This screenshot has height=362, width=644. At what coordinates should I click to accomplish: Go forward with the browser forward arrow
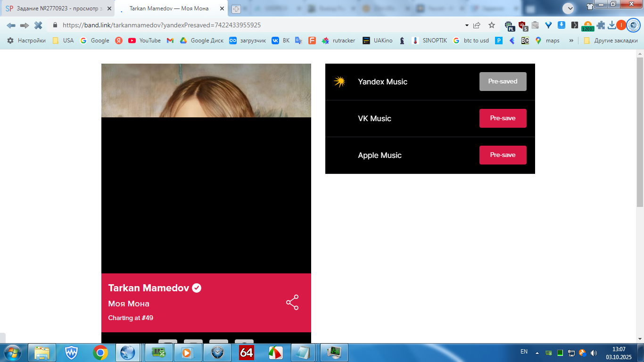point(25,25)
